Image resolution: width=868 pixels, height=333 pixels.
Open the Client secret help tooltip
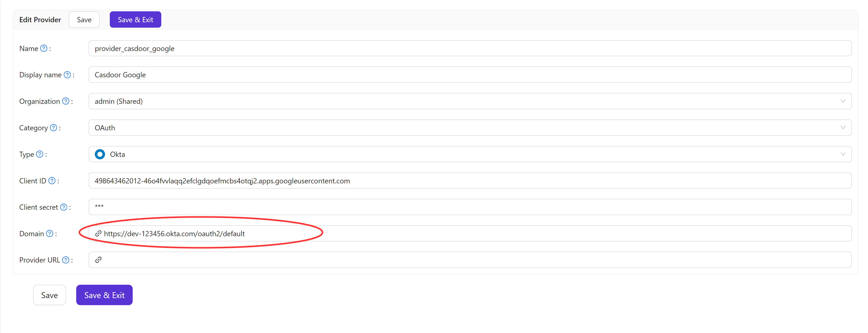coord(64,207)
